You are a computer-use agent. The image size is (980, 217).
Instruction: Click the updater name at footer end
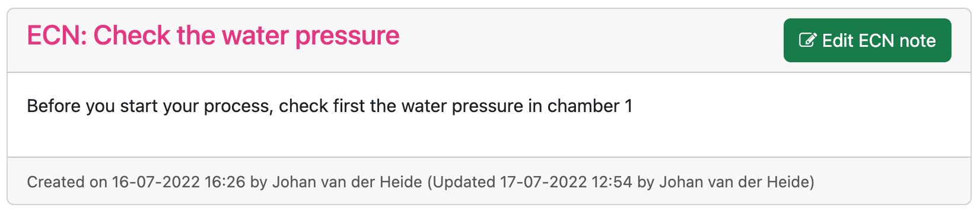tap(736, 182)
